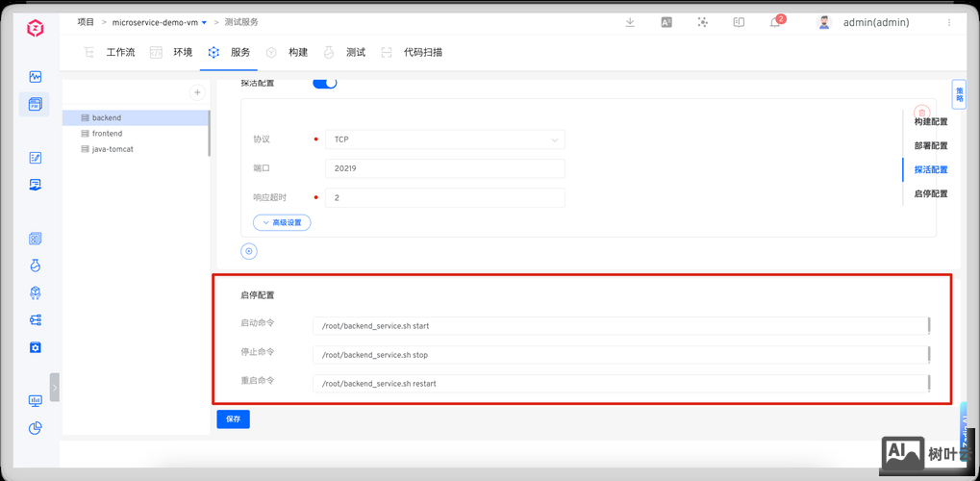This screenshot has width=980, height=481.
Task: Click the service list scrollbar
Action: click(x=209, y=133)
